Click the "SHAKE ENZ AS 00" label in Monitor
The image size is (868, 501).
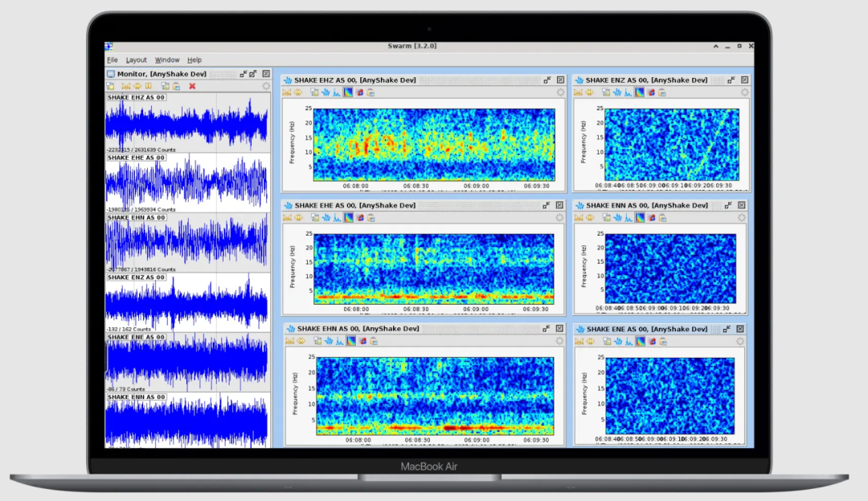tap(136, 277)
